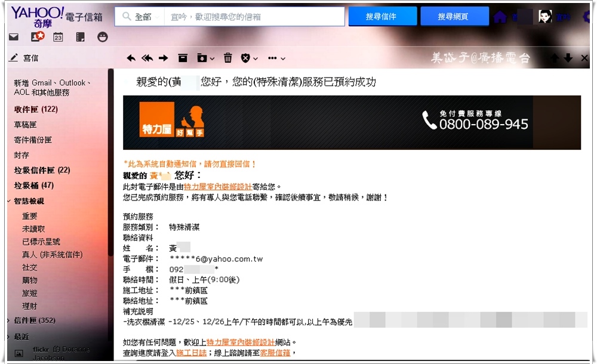The height and width of the screenshot is (364, 597).
Task: Click the magnifier icon in the search box
Action: click(127, 16)
